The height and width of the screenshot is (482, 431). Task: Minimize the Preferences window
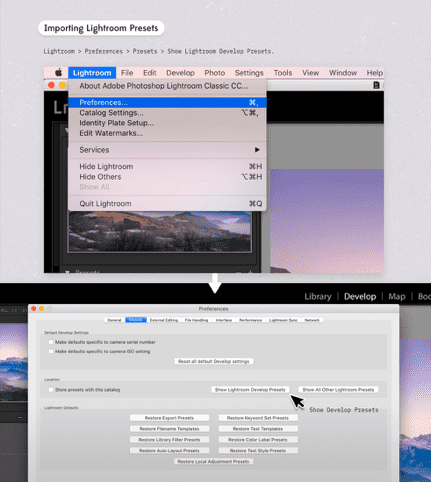[42, 309]
